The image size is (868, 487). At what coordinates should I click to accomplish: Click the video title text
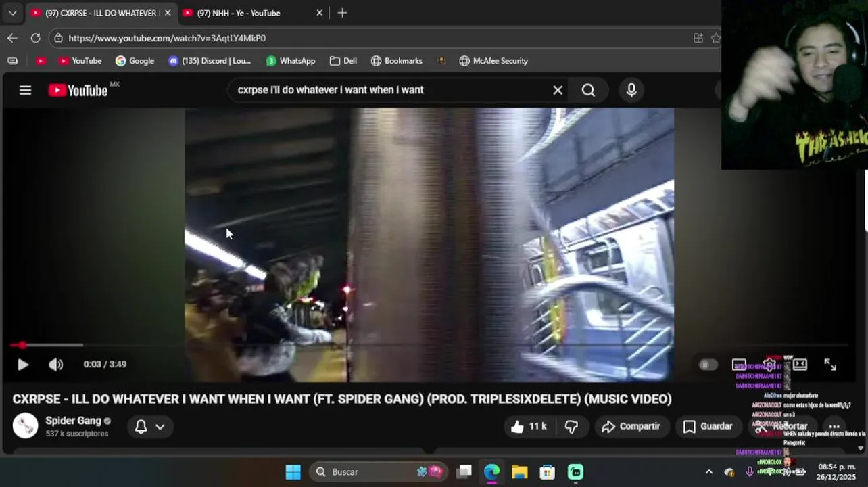[341, 399]
